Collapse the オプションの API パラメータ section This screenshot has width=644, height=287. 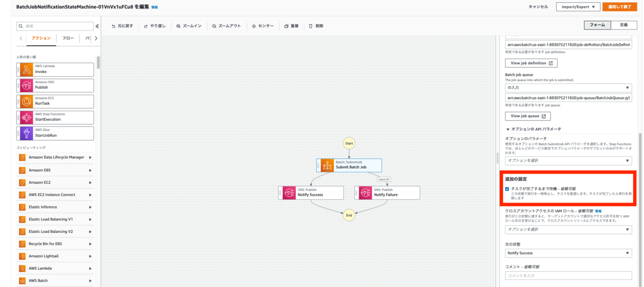tap(534, 129)
